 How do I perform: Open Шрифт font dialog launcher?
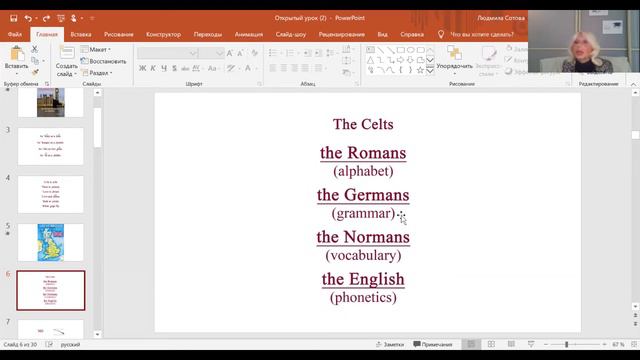(259, 84)
